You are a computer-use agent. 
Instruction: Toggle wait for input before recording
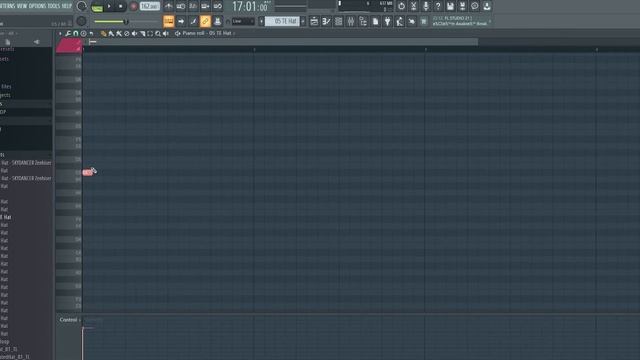pos(181,6)
